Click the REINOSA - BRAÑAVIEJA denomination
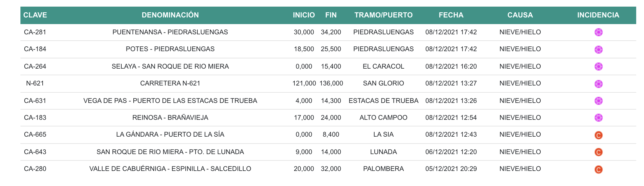Image resolution: width=644 pixels, height=186 pixels. 170,118
